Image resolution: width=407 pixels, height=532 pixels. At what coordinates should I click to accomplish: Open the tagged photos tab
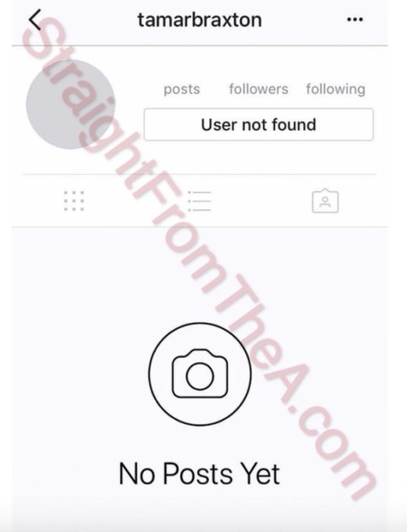[x=325, y=201]
